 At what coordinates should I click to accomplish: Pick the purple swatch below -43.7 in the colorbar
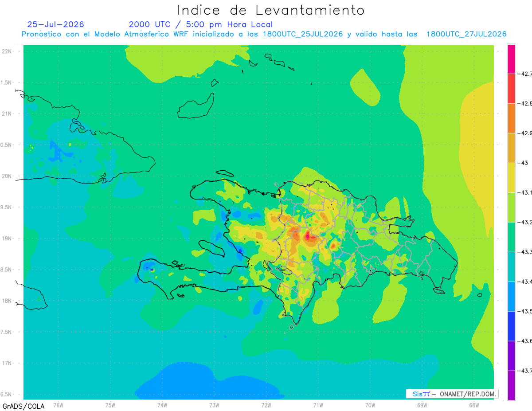click(x=511, y=385)
